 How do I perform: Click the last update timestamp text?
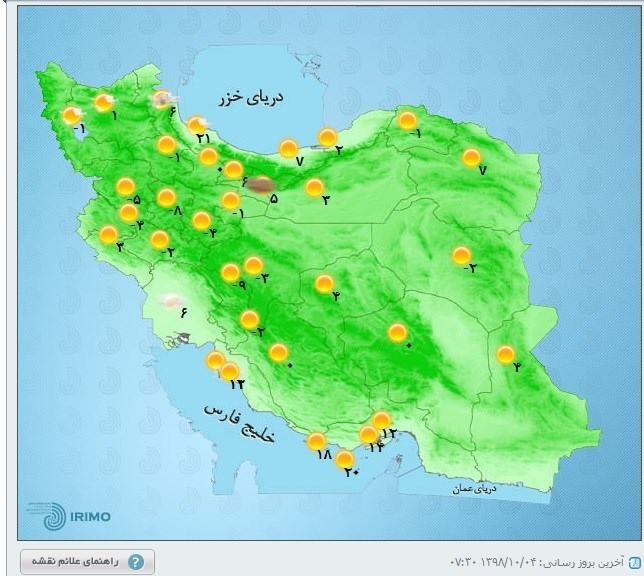537,560
